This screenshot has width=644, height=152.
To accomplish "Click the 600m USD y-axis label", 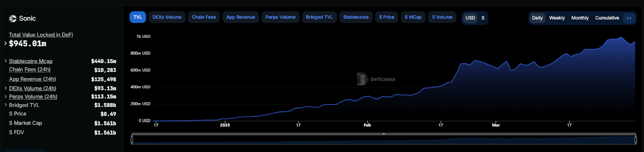I will pyautogui.click(x=140, y=70).
